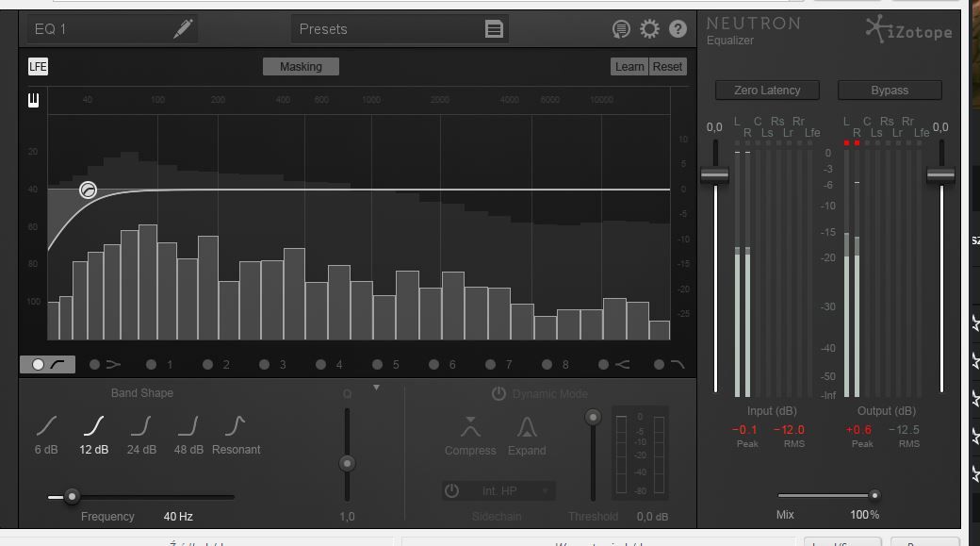The width and height of the screenshot is (980, 546).
Task: Reset the red output clip indicators
Action: pyautogui.click(x=852, y=143)
